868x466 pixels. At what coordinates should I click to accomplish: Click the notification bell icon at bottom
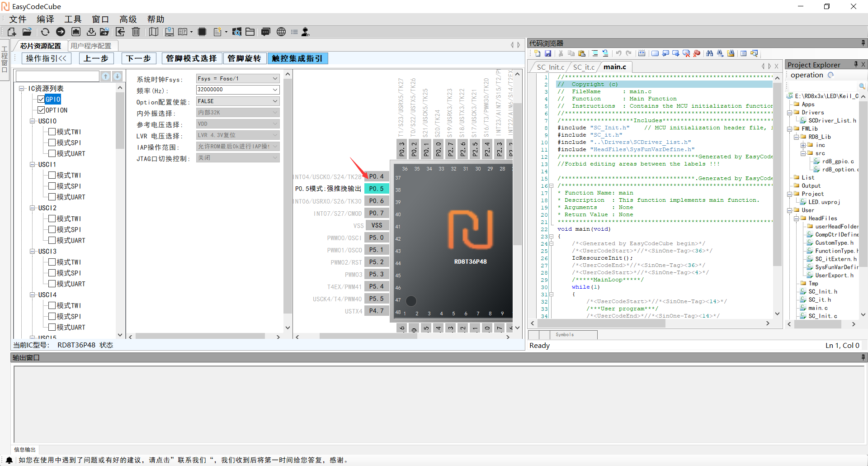pos(9,460)
